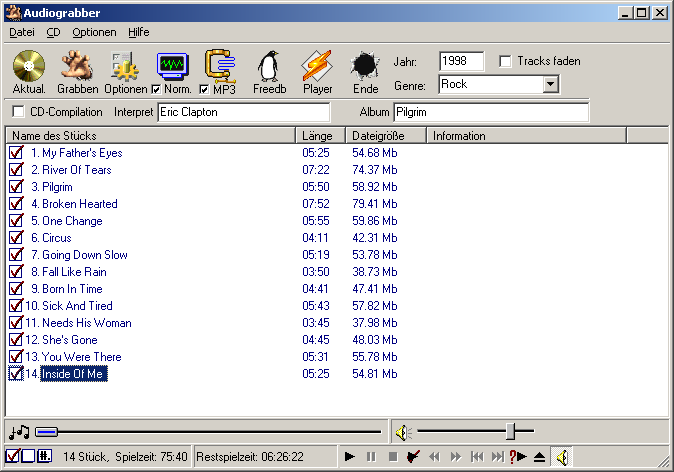Screen dimensions: 674x472
Task: Click the volume slider handle
Action: (x=510, y=431)
